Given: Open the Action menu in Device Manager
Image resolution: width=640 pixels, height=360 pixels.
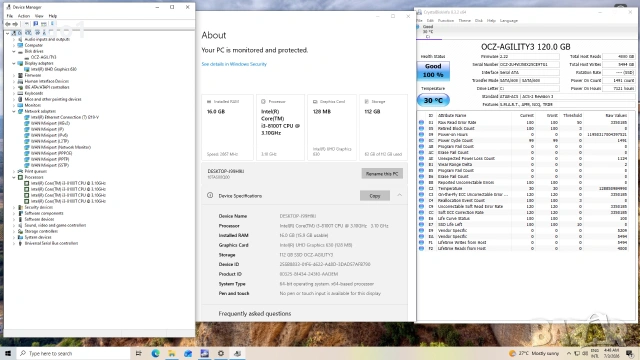Looking at the screenshot, I should [24, 16].
